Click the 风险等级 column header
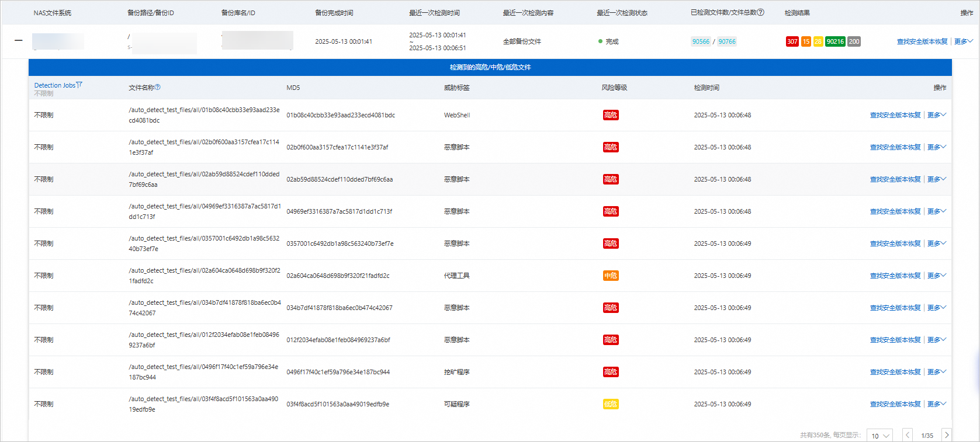The image size is (980, 442). coord(614,88)
